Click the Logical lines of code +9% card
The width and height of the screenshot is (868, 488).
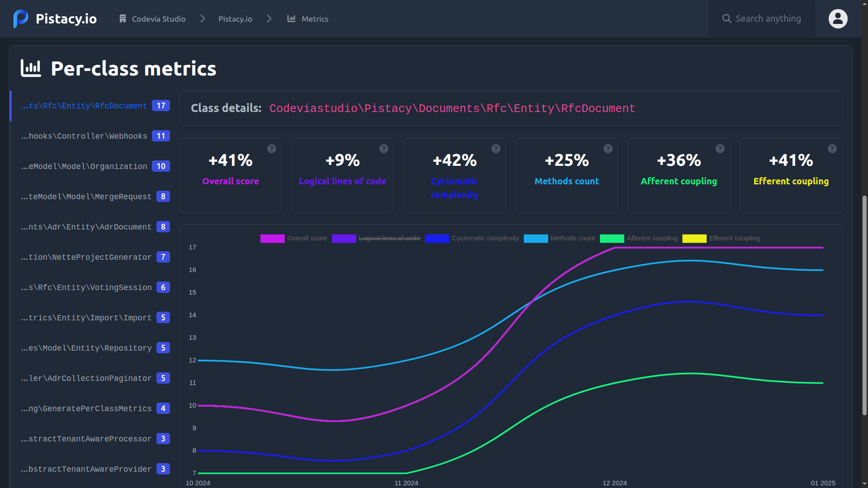click(343, 175)
